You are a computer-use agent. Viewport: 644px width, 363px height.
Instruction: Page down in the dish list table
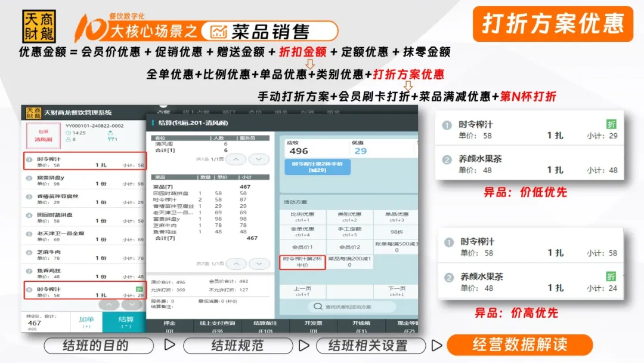pos(259,263)
